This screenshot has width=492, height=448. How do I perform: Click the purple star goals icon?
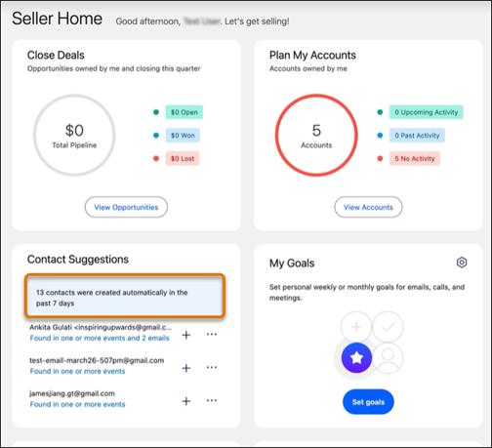click(x=356, y=357)
